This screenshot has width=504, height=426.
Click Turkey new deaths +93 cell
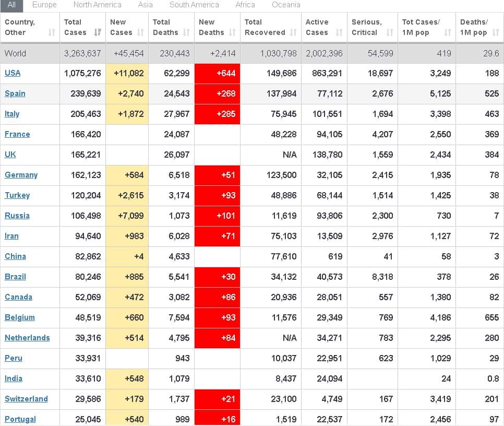click(217, 195)
